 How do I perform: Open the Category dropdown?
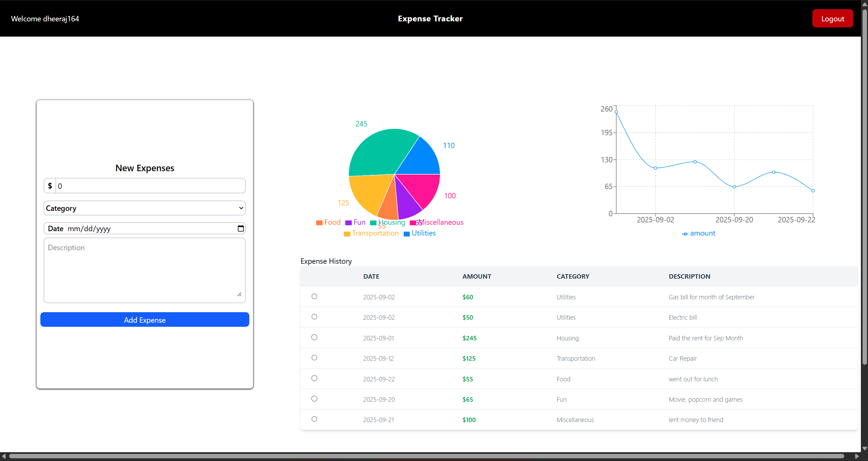[144, 208]
